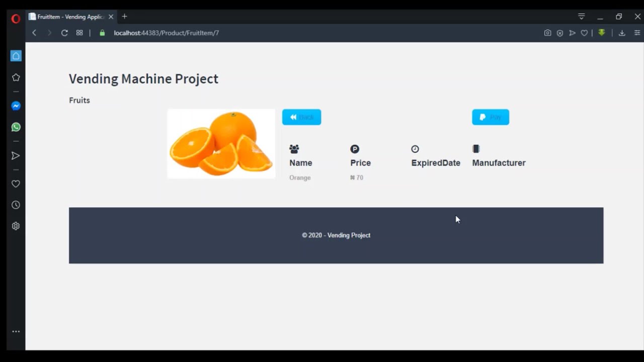644x362 pixels.
Task: Click the blue Pay button
Action: [x=491, y=117]
